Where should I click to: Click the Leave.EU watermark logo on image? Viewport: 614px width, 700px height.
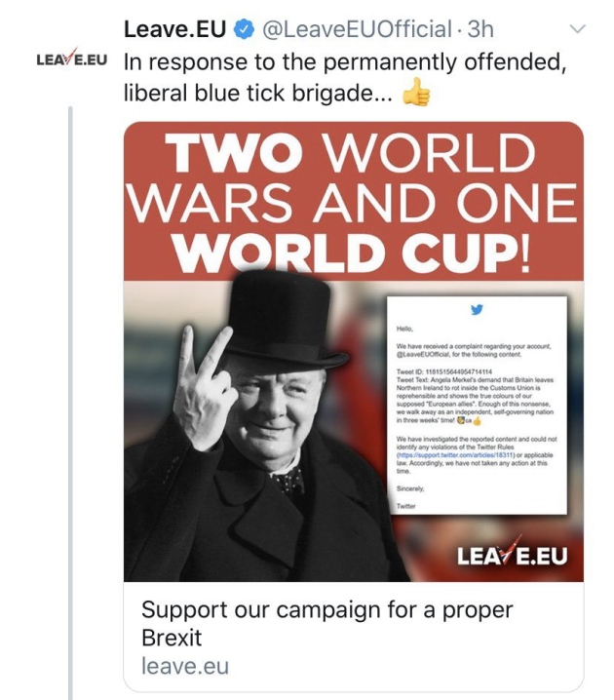(x=515, y=556)
